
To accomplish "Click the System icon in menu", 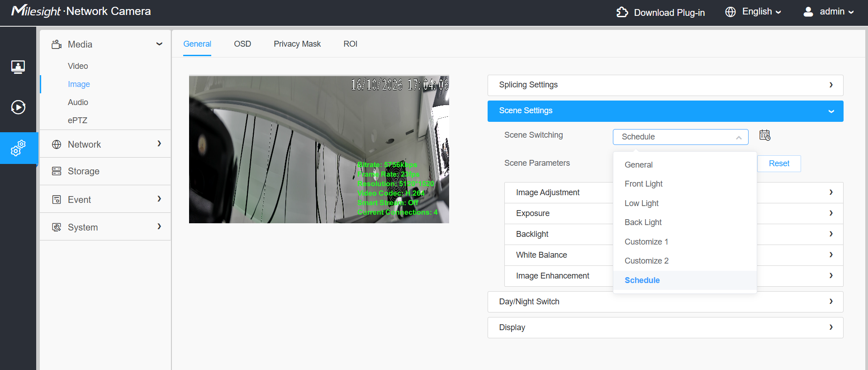I will pos(57,227).
